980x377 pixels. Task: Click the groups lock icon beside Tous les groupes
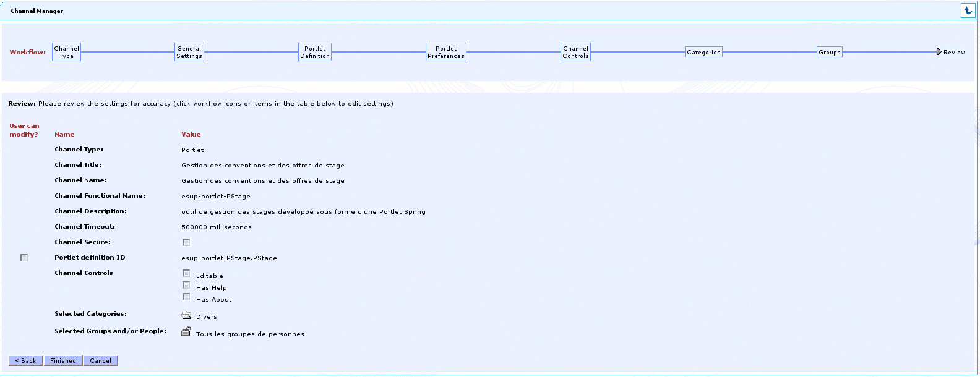(x=186, y=332)
